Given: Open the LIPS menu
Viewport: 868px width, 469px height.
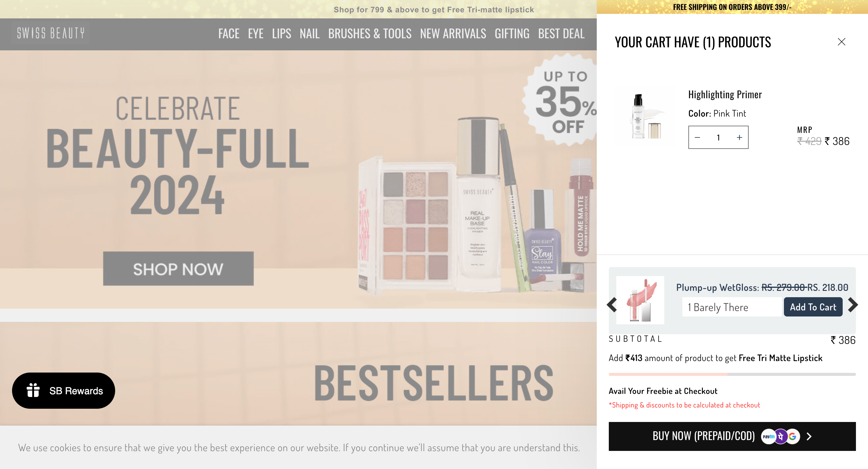Looking at the screenshot, I should 282,34.
